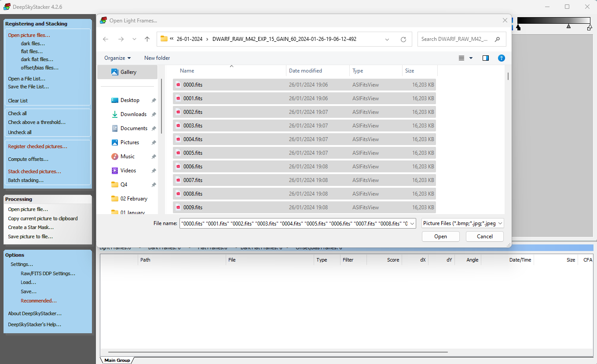Viewport: 597px width, 364px height.
Task: Select file 0000.fits
Action: coord(304,85)
